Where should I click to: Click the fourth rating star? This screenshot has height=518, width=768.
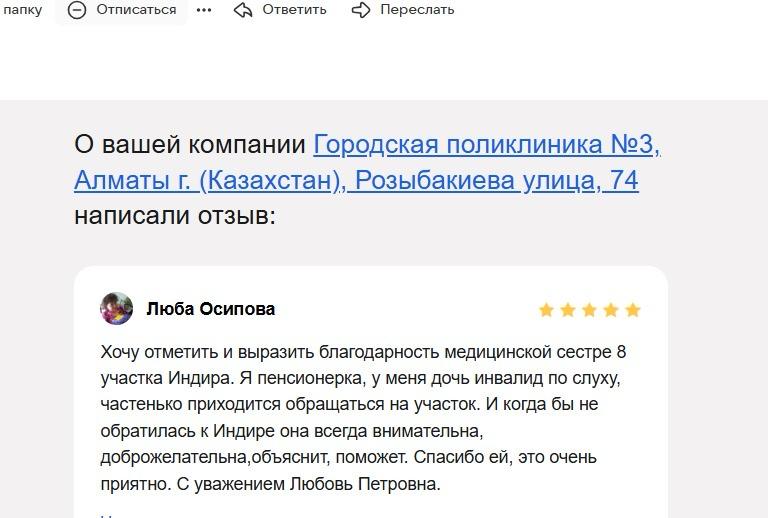[611, 310]
